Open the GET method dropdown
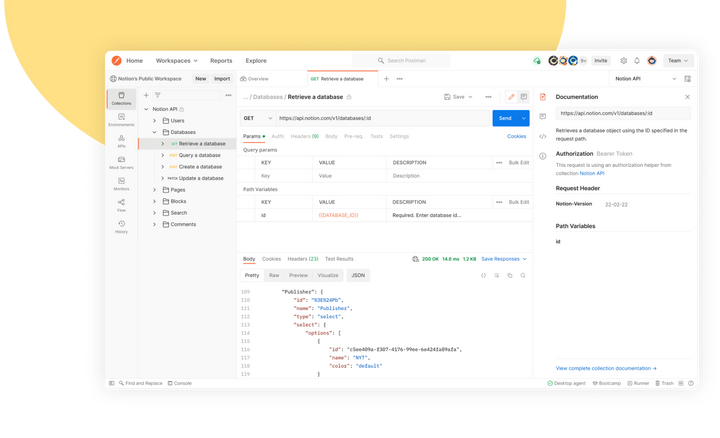The height and width of the screenshot is (438, 720). pyautogui.click(x=258, y=118)
